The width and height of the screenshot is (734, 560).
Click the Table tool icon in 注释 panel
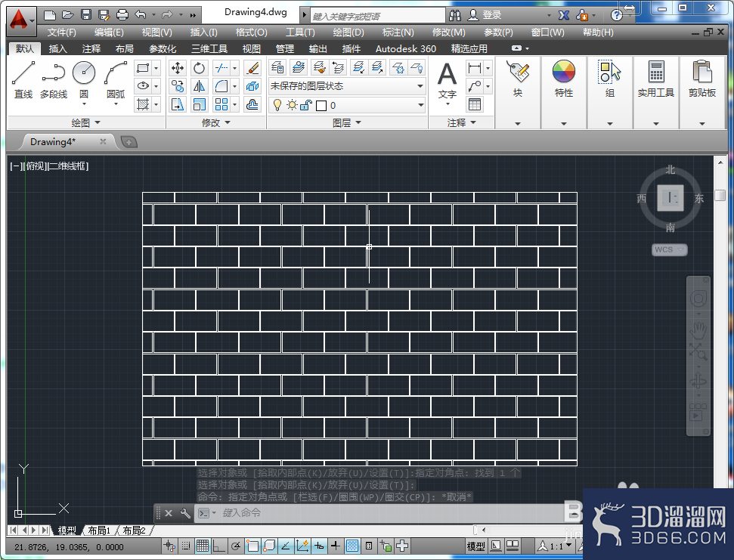475,104
